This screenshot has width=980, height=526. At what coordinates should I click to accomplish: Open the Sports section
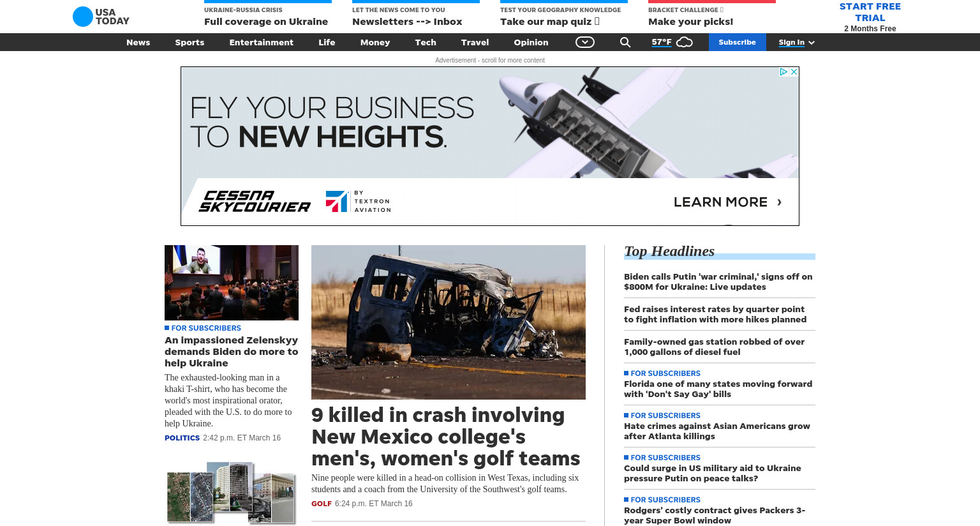189,42
